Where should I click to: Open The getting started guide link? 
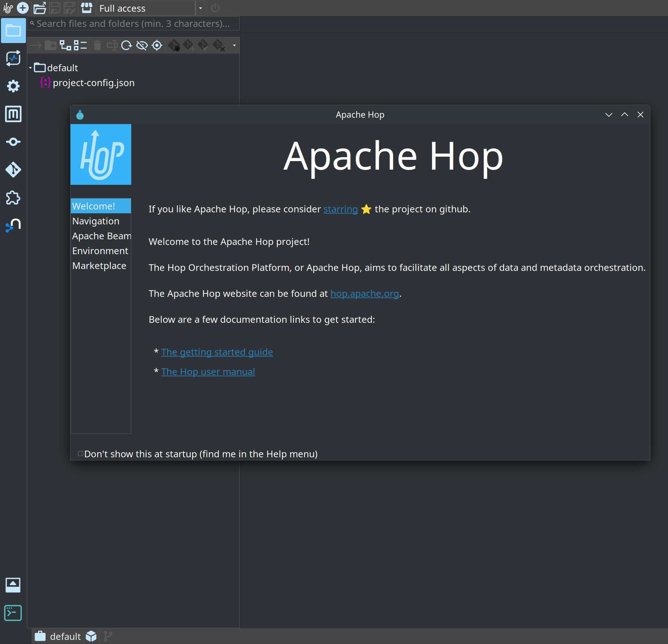click(x=217, y=352)
